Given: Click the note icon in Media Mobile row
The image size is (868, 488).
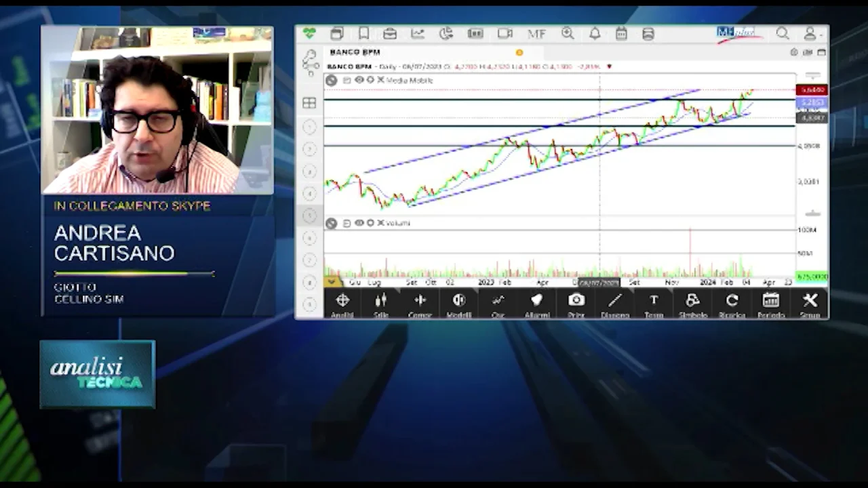Looking at the screenshot, I should 347,80.
